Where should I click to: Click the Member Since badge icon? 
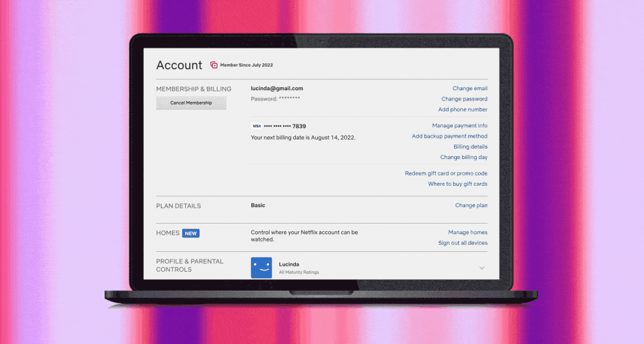[x=214, y=65]
